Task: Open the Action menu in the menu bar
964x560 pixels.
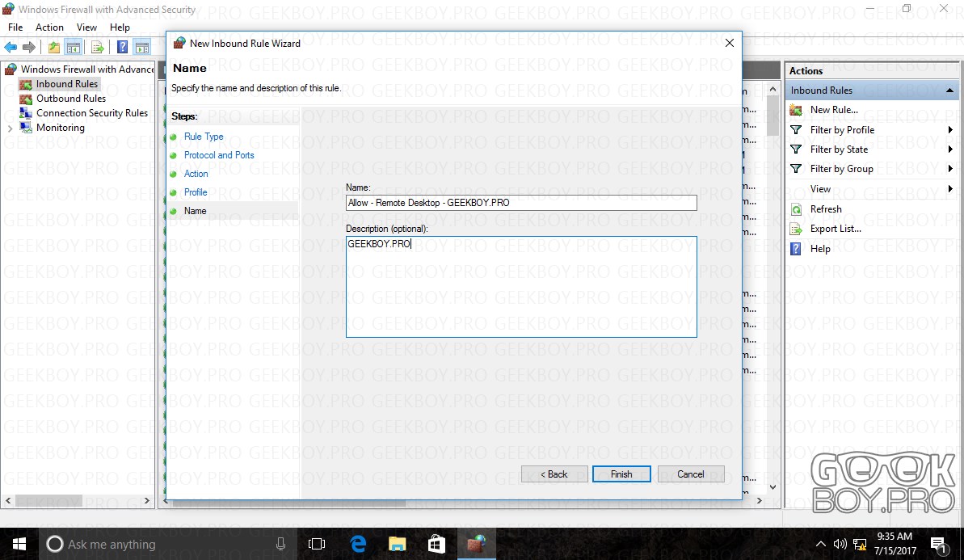Action: click(49, 27)
